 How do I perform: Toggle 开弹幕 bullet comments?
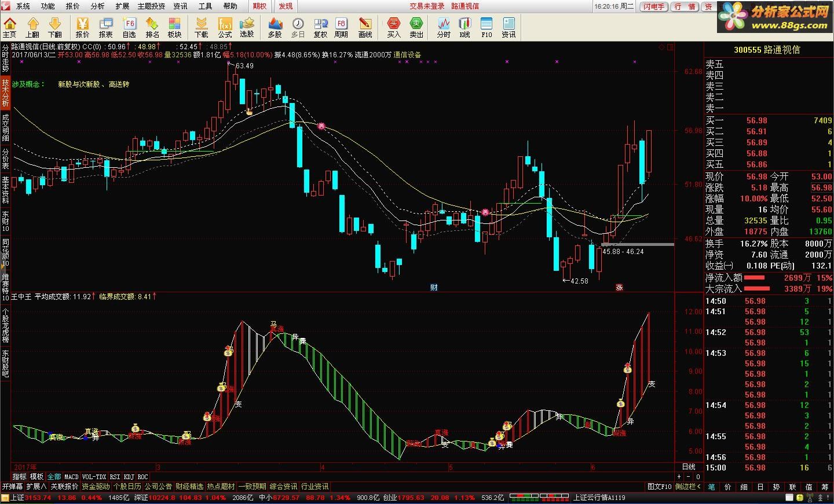(12, 487)
